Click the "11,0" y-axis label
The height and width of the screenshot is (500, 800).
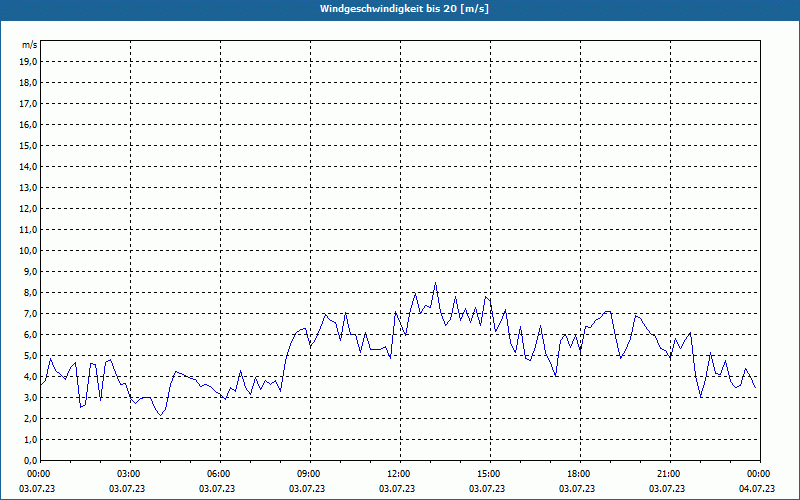coord(29,230)
